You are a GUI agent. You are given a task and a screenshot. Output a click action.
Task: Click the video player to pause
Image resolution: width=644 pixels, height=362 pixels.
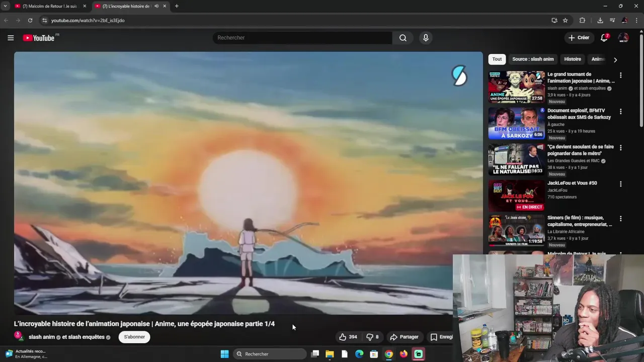click(248, 183)
